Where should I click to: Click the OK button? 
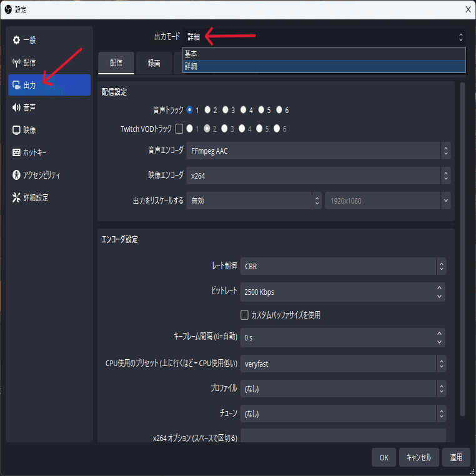pyautogui.click(x=384, y=457)
